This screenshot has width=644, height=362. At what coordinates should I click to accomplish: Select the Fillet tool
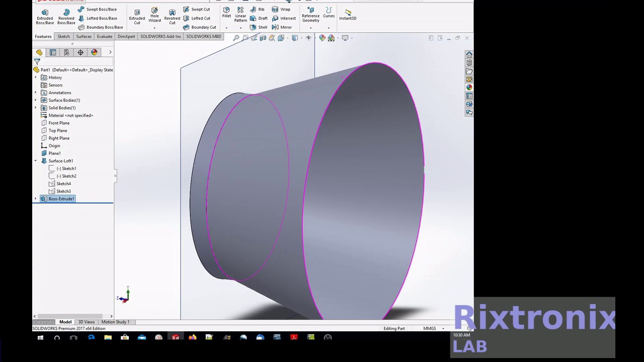pyautogui.click(x=226, y=13)
